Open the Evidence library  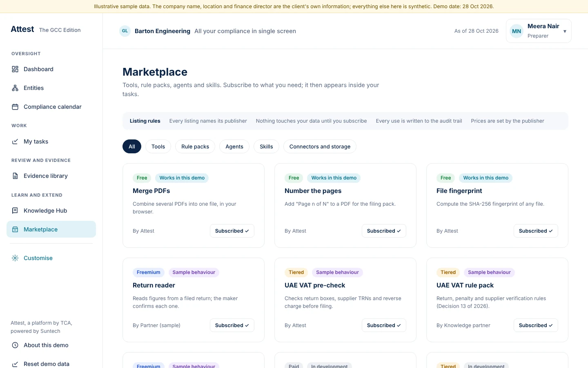click(x=51, y=176)
